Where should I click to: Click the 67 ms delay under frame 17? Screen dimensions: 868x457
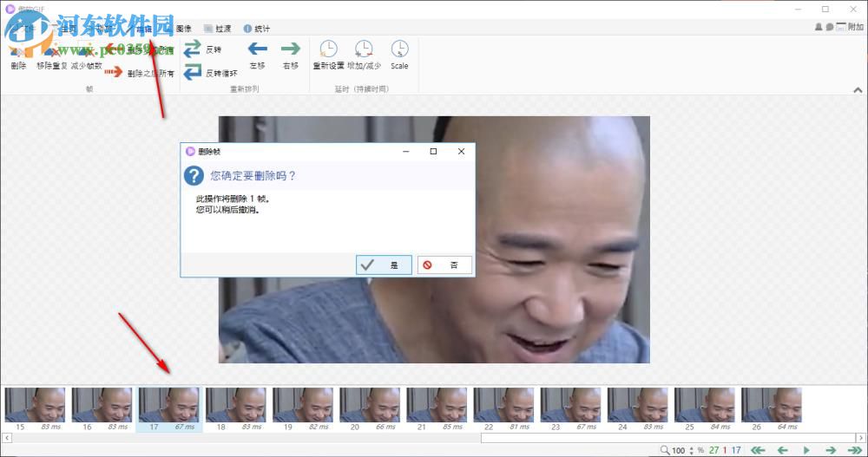pos(185,428)
